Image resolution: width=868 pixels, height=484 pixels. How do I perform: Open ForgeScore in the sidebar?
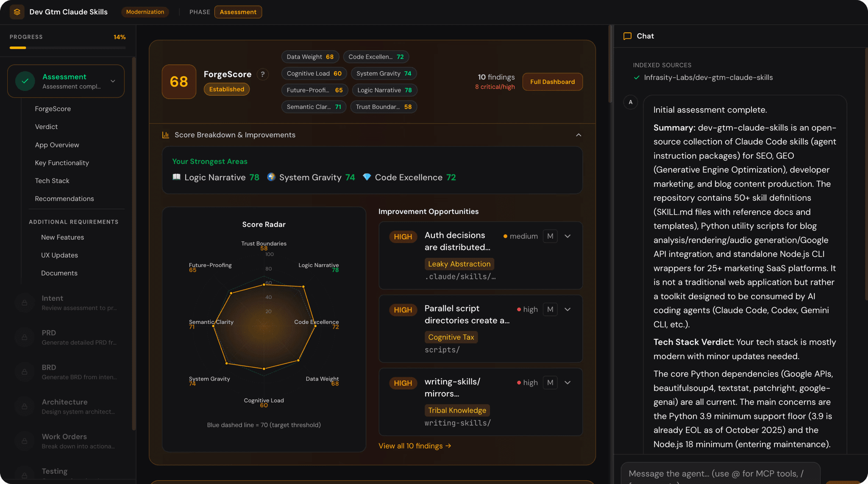click(53, 109)
